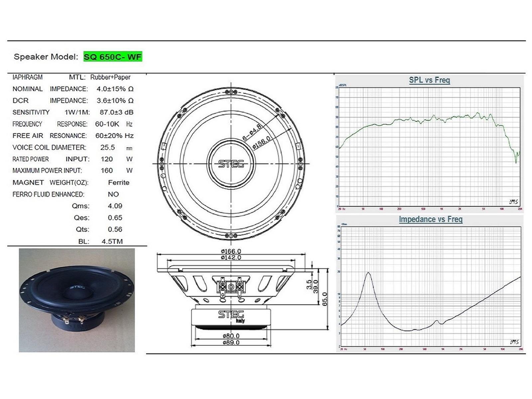
Task: Select the speaker product photo
Action: (77, 300)
